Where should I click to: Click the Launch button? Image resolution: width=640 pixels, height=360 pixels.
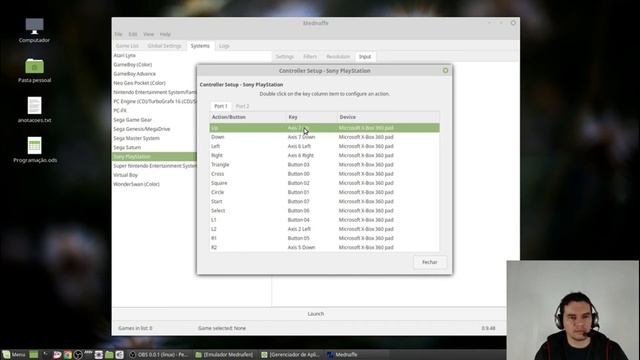coord(316,314)
